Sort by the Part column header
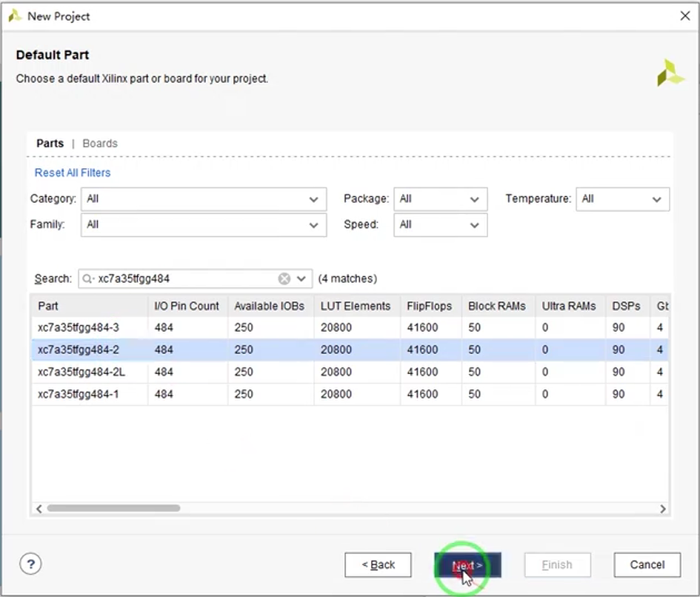 pyautogui.click(x=90, y=306)
